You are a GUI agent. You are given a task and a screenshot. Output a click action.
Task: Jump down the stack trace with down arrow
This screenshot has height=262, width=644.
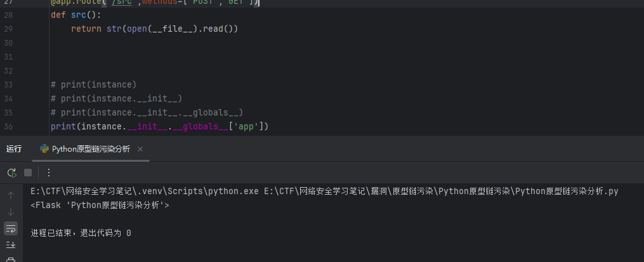(x=11, y=211)
